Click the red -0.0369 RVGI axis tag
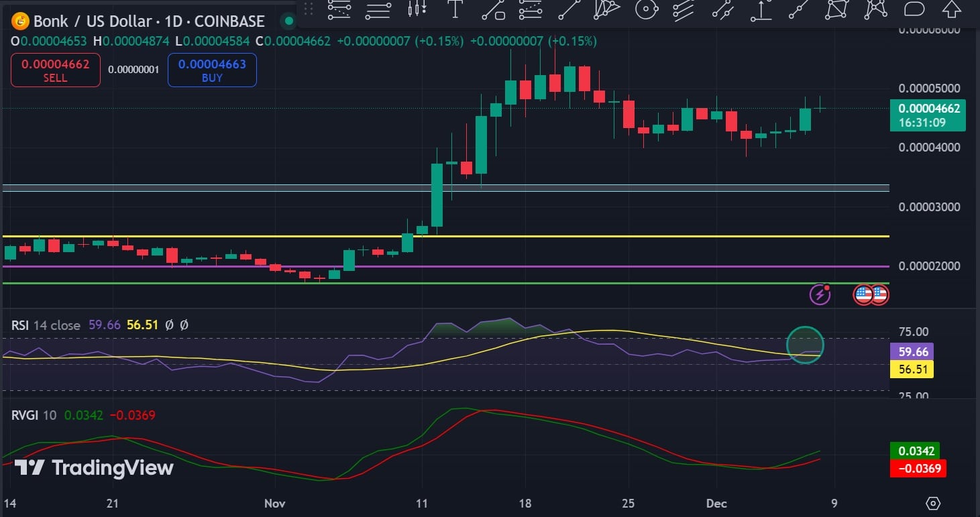 click(x=918, y=468)
